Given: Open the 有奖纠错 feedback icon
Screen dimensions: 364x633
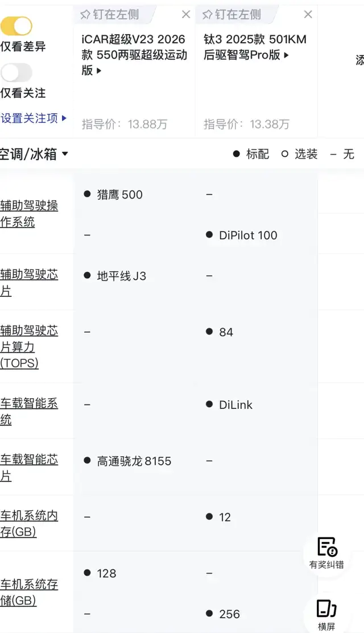Looking at the screenshot, I should pos(326,553).
